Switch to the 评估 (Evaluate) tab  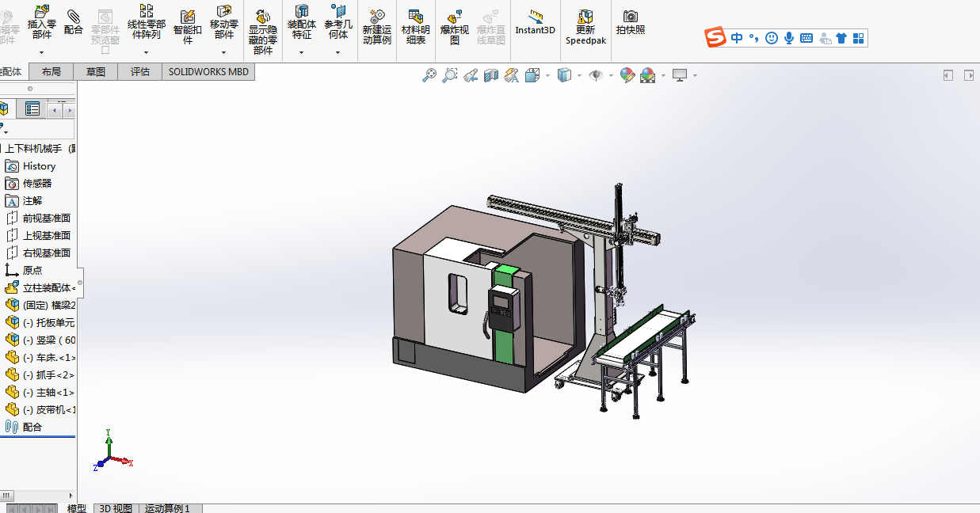(140, 72)
